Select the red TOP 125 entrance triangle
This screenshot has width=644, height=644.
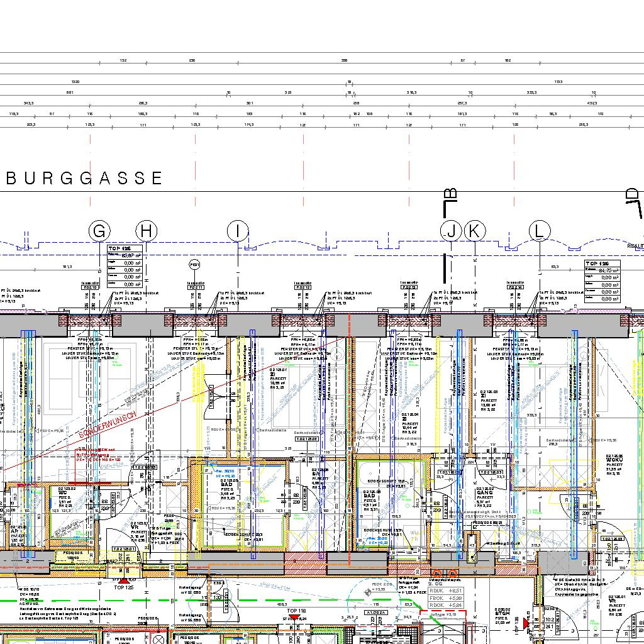tap(124, 580)
